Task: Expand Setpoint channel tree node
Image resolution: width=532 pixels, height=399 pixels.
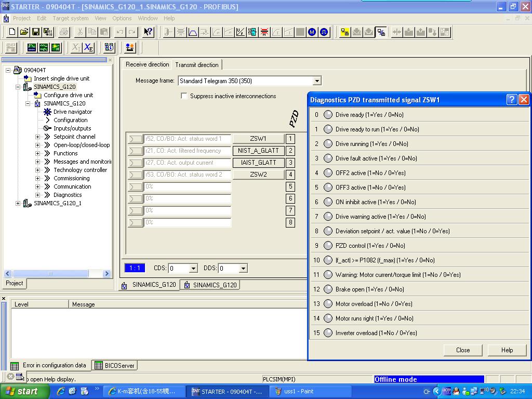Action: [x=37, y=137]
